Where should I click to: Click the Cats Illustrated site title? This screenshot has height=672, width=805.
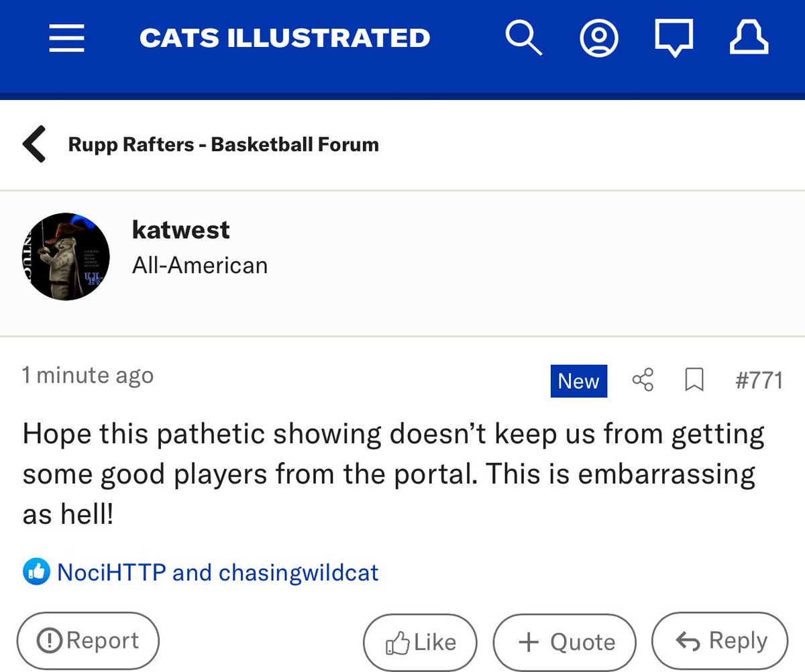pos(284,38)
